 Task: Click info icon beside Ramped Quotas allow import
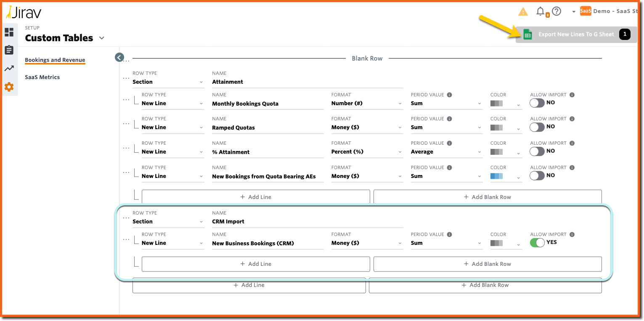pos(572,119)
